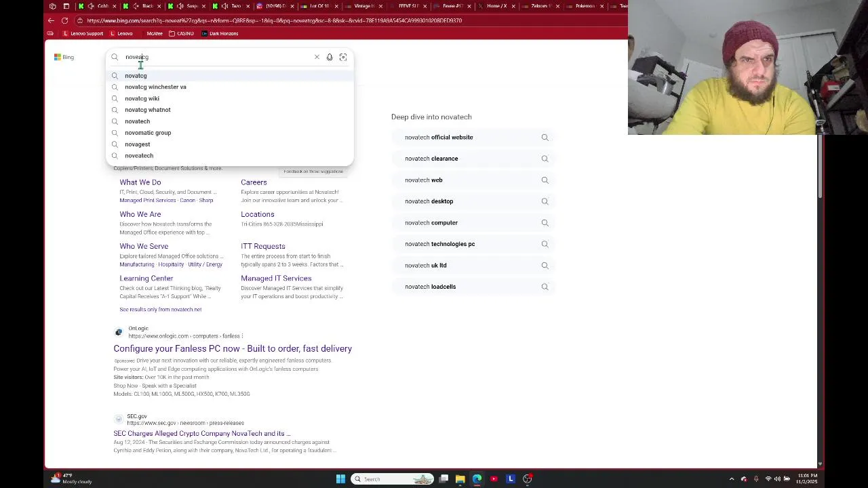Go back with the browser back arrow

(x=51, y=20)
